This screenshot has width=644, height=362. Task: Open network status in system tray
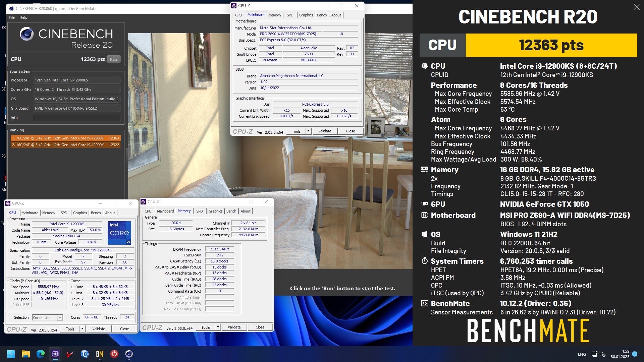coord(594,354)
